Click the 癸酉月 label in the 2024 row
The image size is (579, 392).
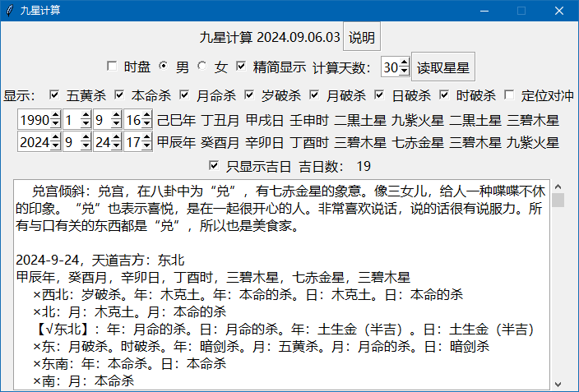220,142
